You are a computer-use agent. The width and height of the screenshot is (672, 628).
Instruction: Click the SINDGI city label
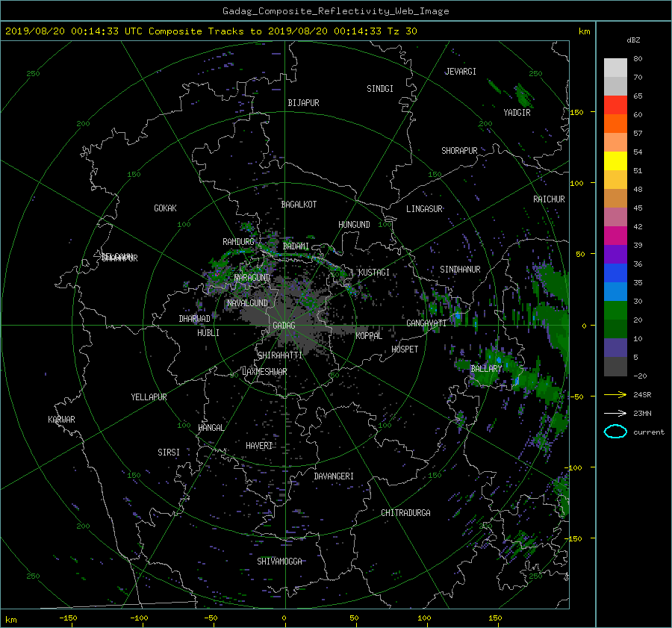click(x=380, y=89)
